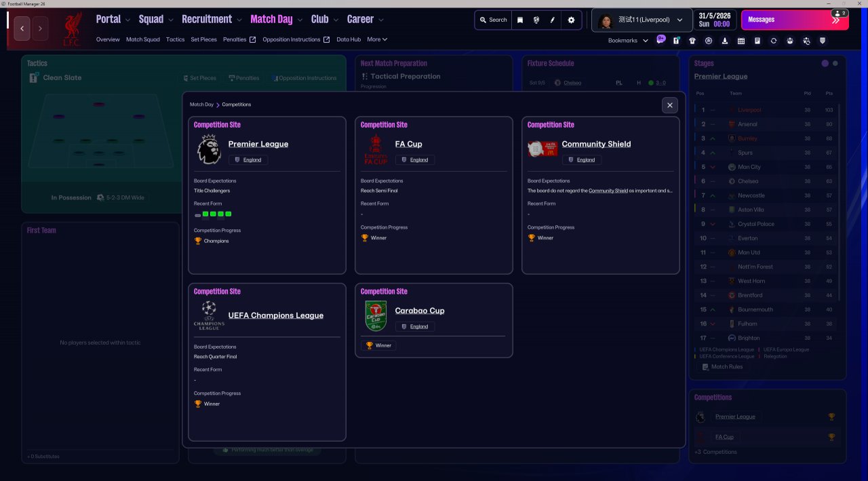
Task: Click the calendar grid icon in bookmarks bar
Action: [x=741, y=41]
